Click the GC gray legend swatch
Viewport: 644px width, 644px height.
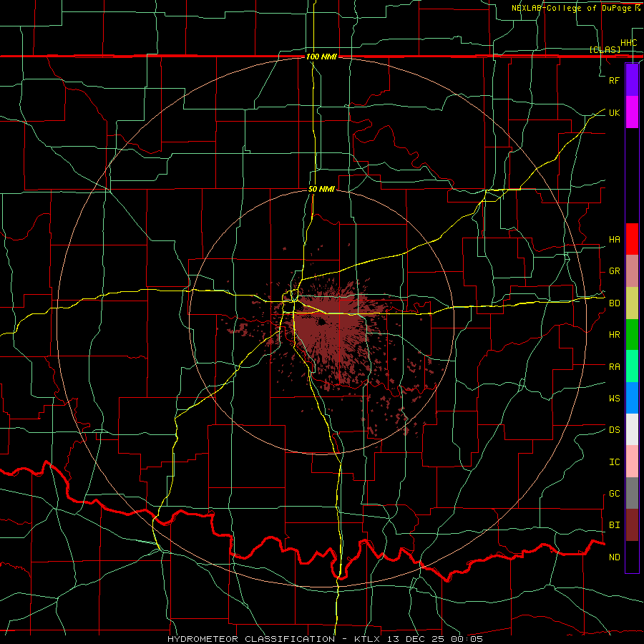pos(632,493)
